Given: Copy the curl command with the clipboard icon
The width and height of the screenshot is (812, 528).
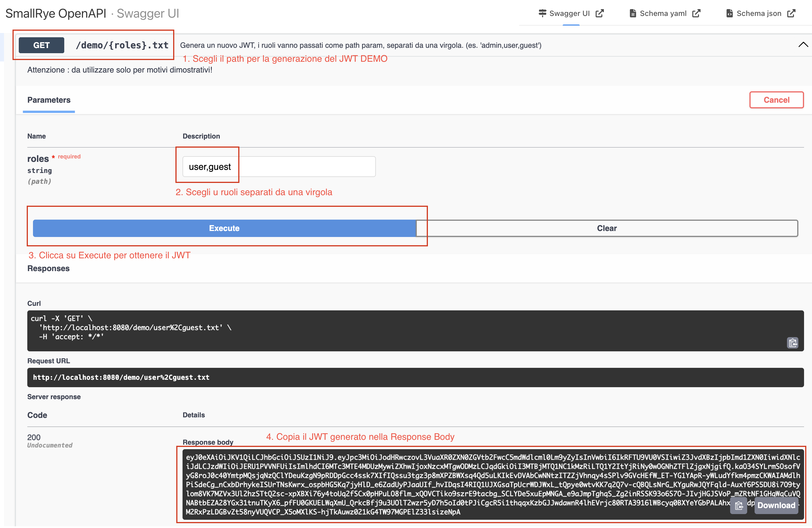Looking at the screenshot, I should tap(792, 343).
